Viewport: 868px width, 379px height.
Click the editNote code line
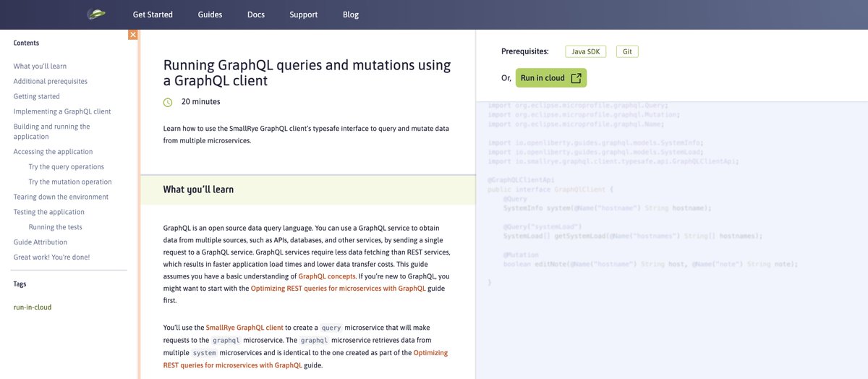click(x=650, y=264)
